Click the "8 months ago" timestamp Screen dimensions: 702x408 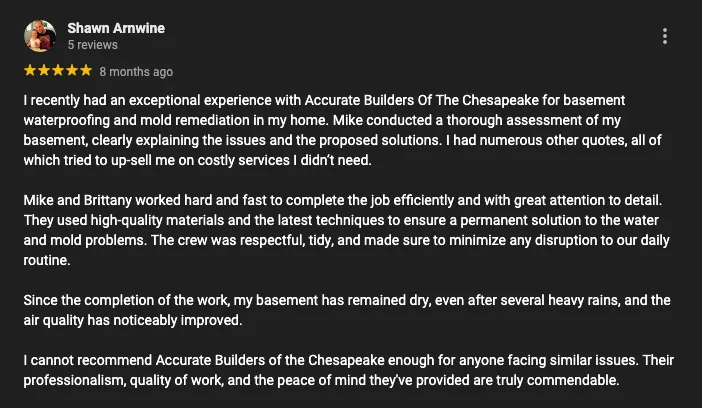136,72
